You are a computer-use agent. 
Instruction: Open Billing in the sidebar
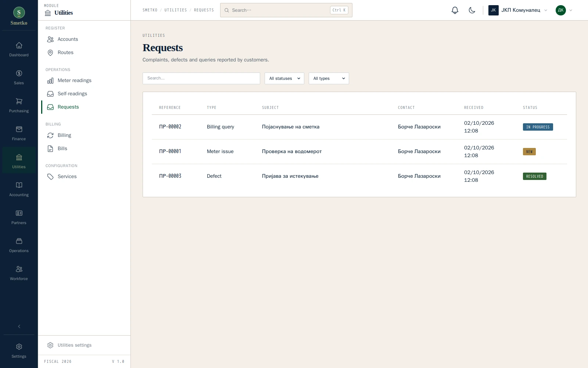click(x=84, y=135)
